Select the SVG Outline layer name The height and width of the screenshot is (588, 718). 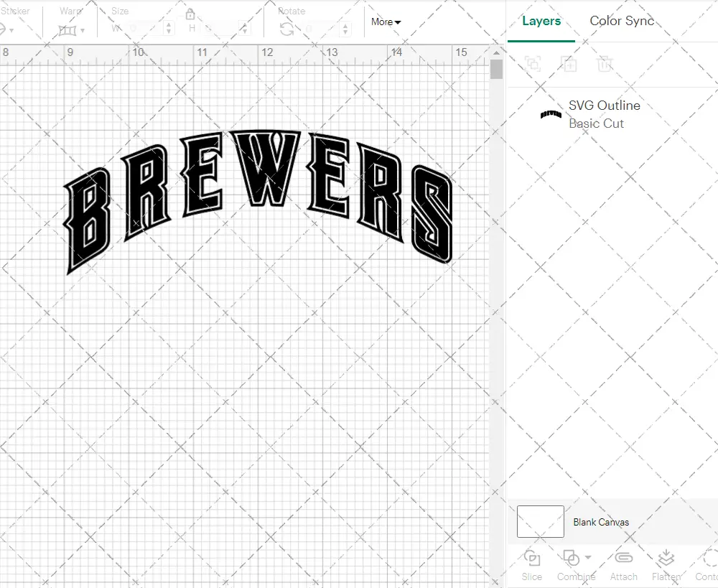[x=605, y=106]
